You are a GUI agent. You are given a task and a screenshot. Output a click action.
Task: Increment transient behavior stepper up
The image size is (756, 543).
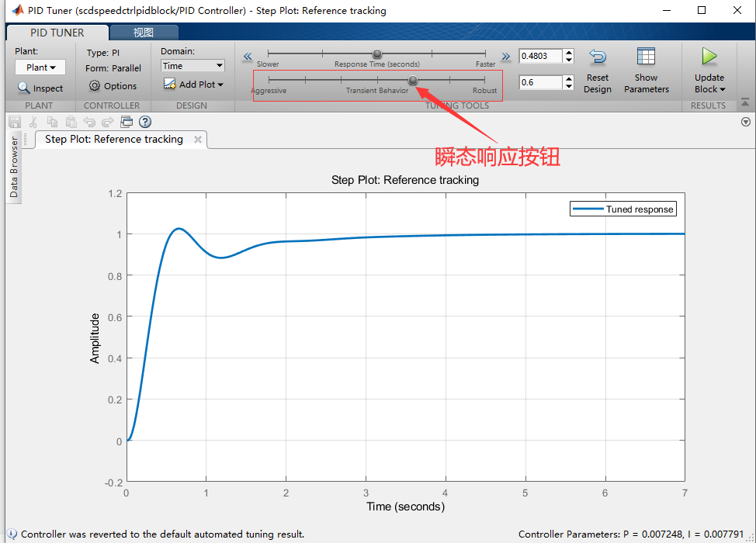point(569,79)
